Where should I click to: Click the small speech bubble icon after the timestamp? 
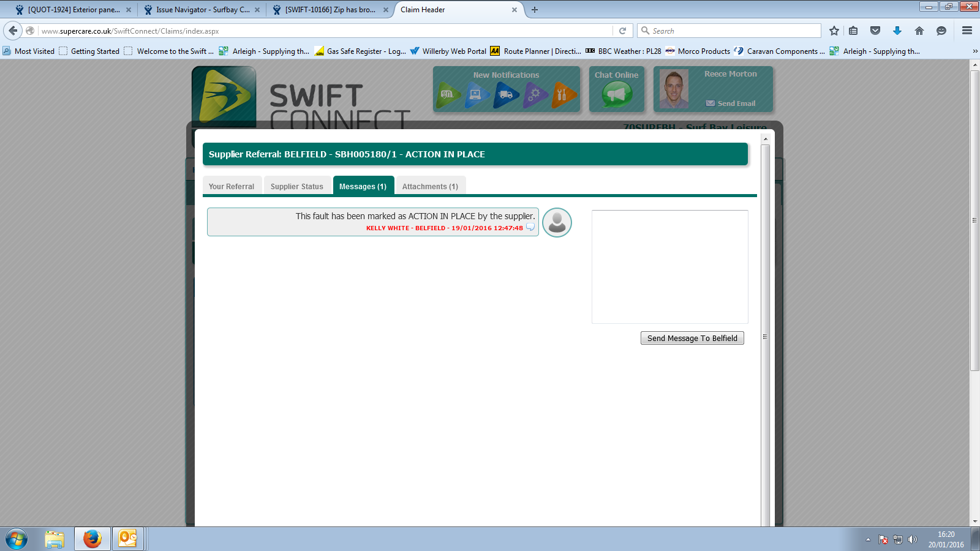point(530,228)
